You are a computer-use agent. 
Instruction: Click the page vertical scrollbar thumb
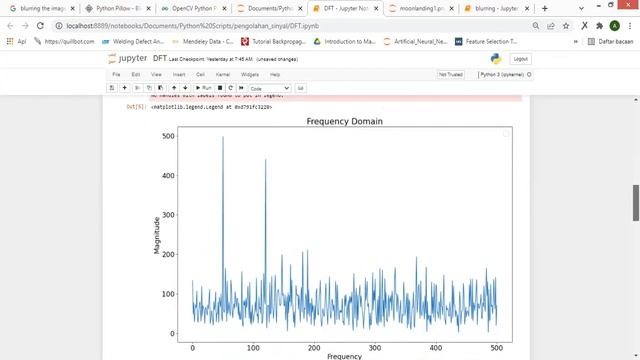(x=636, y=203)
